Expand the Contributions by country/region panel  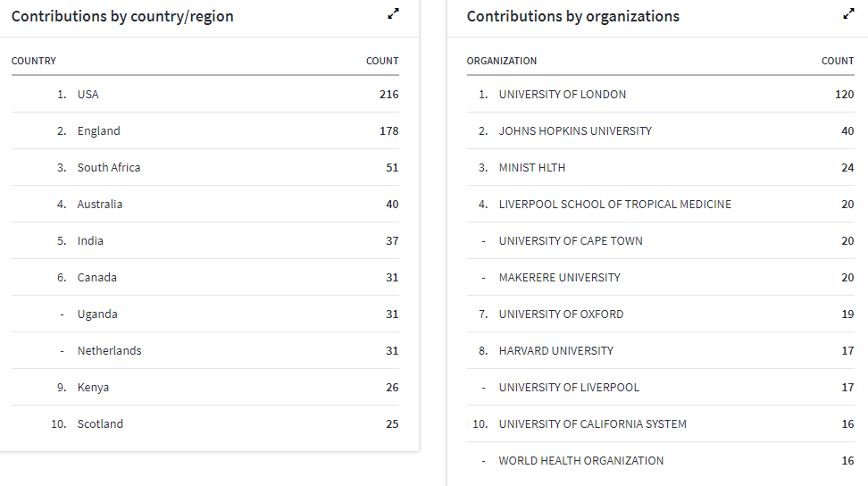coord(393,13)
